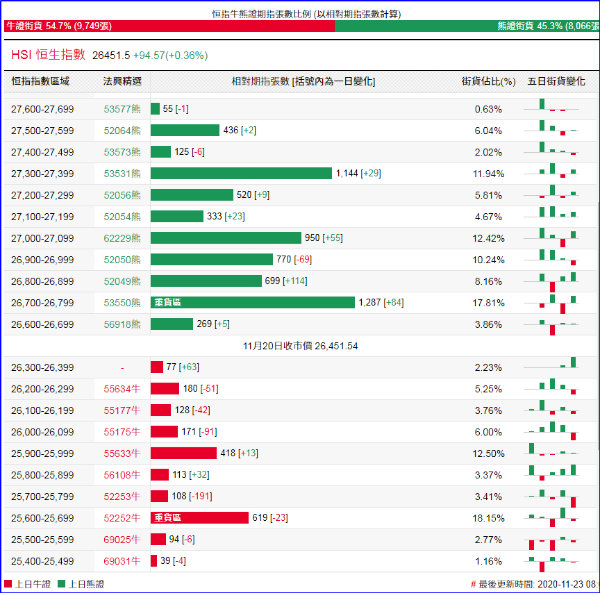Open warrant link 56918熊
This screenshot has height=593, width=600.
122,324
